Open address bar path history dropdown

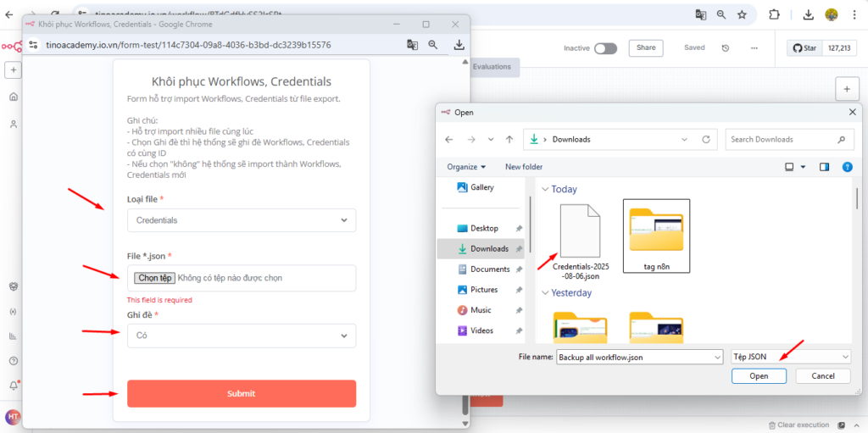685,140
